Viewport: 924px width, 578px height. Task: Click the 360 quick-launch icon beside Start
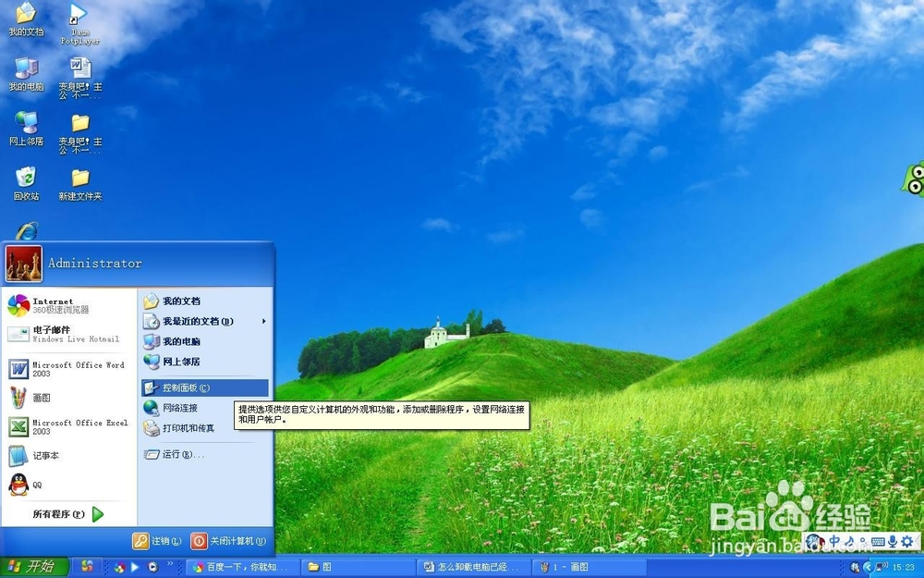[87, 567]
